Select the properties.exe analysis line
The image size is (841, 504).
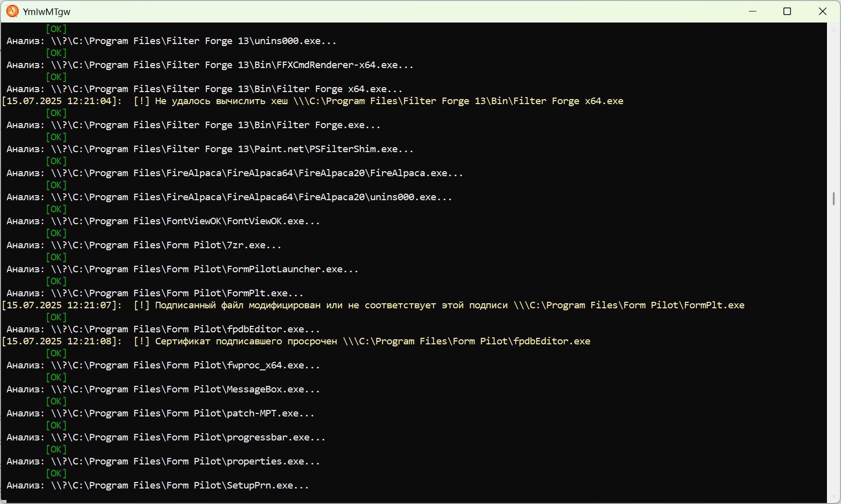pos(163,461)
